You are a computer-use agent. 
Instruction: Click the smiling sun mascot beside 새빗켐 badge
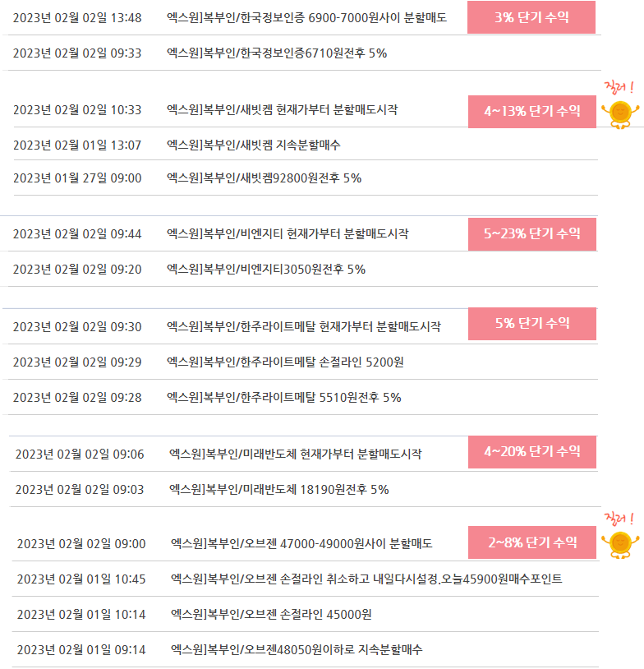tap(620, 114)
